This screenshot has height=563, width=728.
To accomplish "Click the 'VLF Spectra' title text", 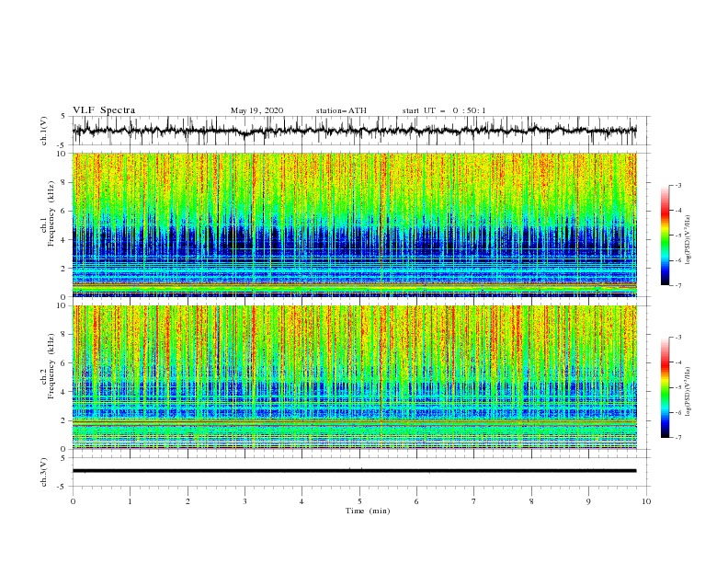I will tap(104, 110).
